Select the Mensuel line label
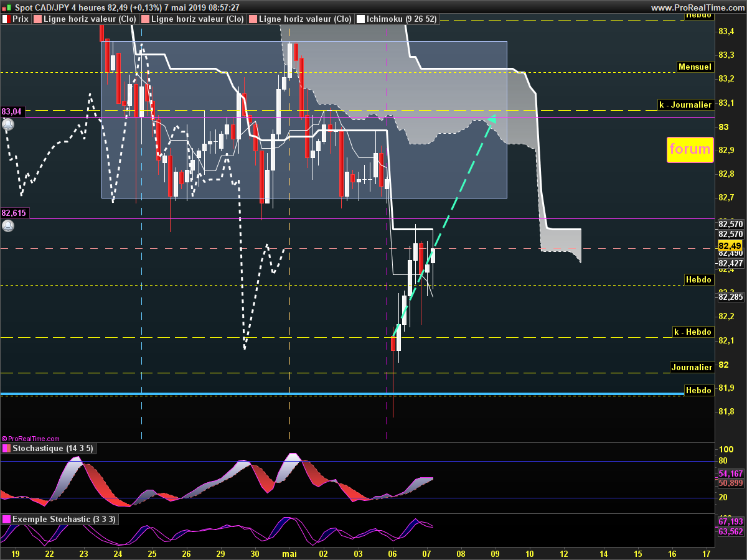The width and height of the screenshot is (747, 560). pyautogui.click(x=695, y=67)
